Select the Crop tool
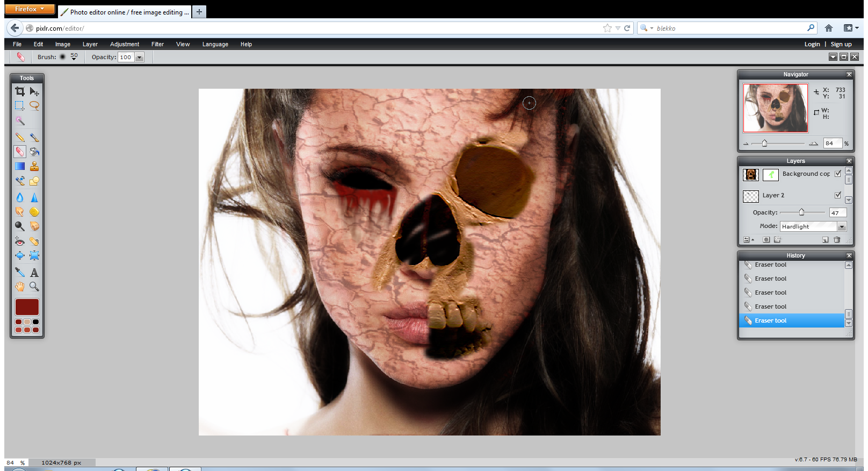This screenshot has height=471, width=868. click(x=20, y=91)
